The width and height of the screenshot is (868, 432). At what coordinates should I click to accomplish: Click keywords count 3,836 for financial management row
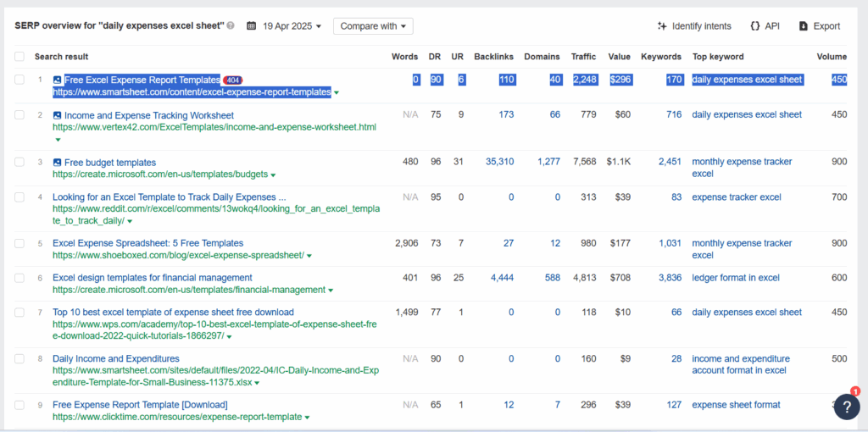(670, 278)
